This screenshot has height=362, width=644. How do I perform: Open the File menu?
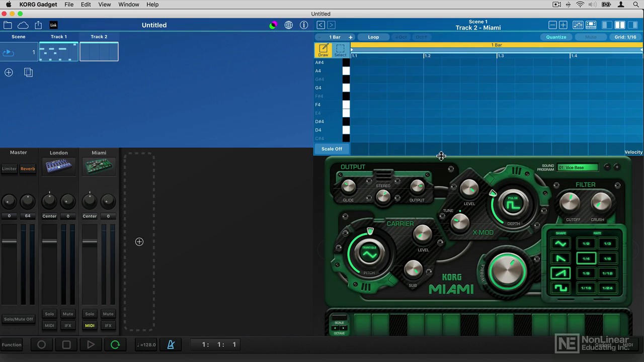[x=69, y=5]
